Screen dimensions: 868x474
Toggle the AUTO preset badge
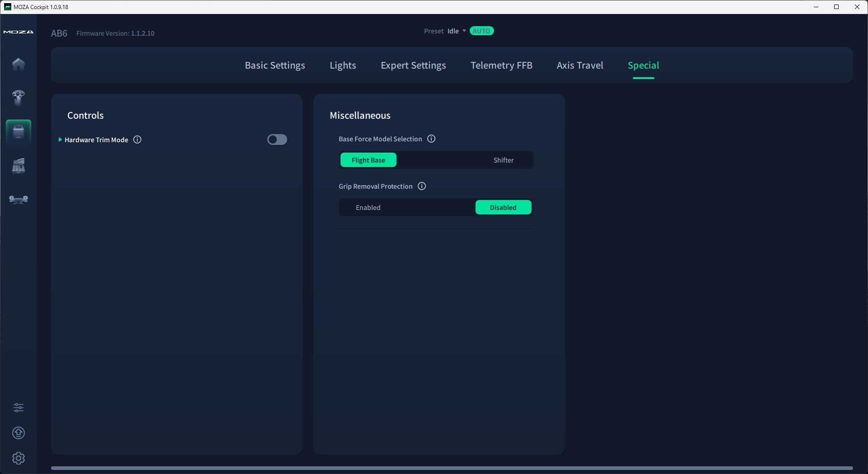click(482, 31)
